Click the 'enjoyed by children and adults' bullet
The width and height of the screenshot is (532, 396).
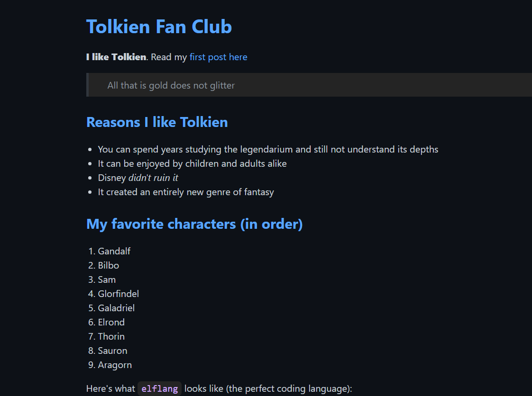pyautogui.click(x=192, y=164)
